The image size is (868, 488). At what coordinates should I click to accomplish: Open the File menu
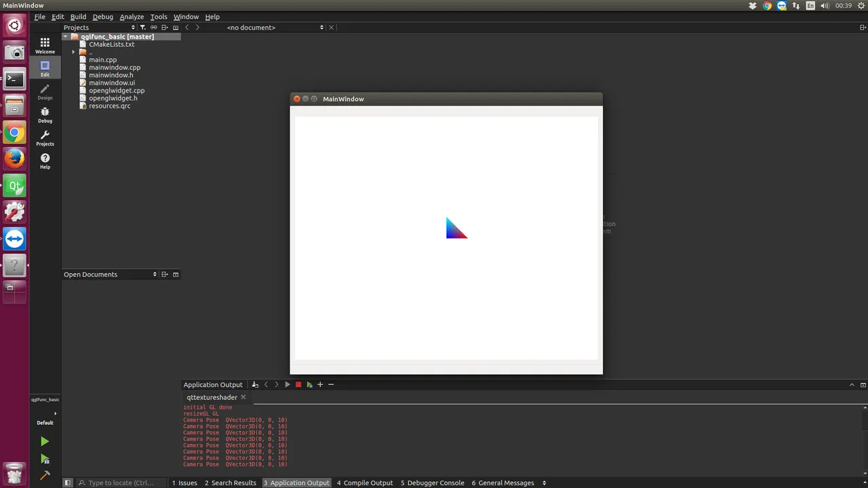pyautogui.click(x=40, y=16)
